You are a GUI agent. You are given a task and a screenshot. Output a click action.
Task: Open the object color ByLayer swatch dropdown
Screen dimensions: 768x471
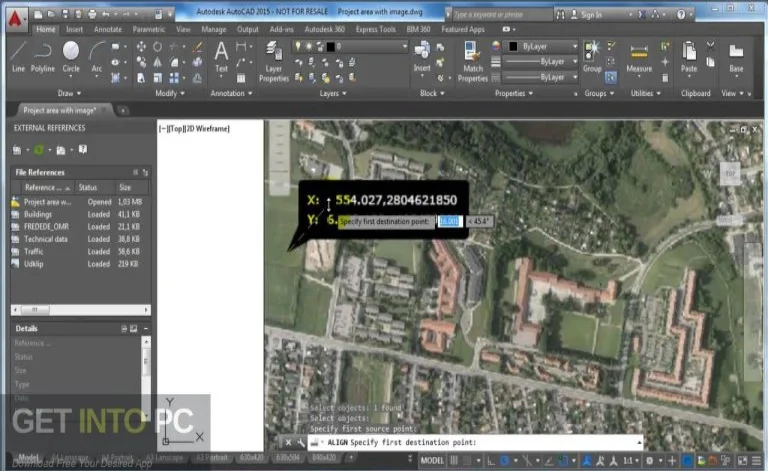coord(541,47)
